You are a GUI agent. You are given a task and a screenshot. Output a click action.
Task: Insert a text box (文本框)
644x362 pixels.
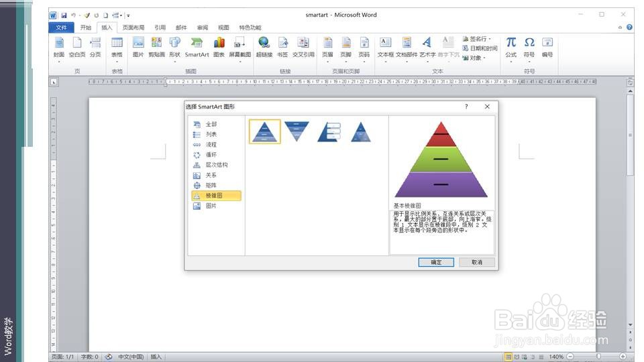pyautogui.click(x=385, y=48)
